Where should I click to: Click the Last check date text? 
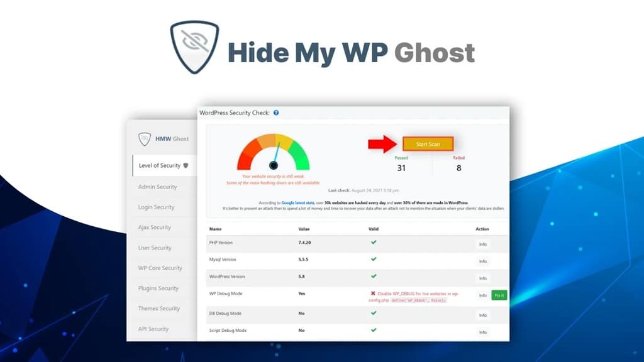pos(364,190)
